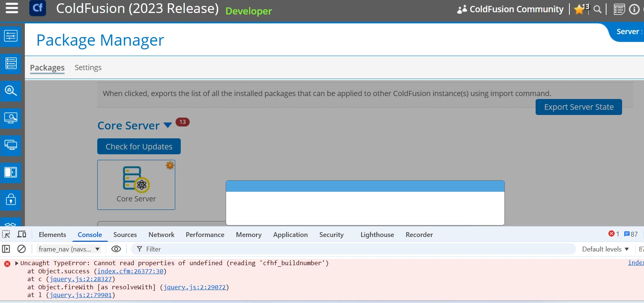Click the search magnifier in header
This screenshot has height=303, width=644.
coord(597,9)
